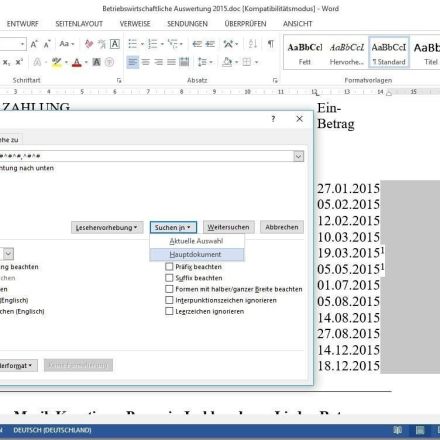The image size is (440, 440).
Task: Sort the selection with the A-Z icon
Action: pyautogui.click(x=253, y=44)
